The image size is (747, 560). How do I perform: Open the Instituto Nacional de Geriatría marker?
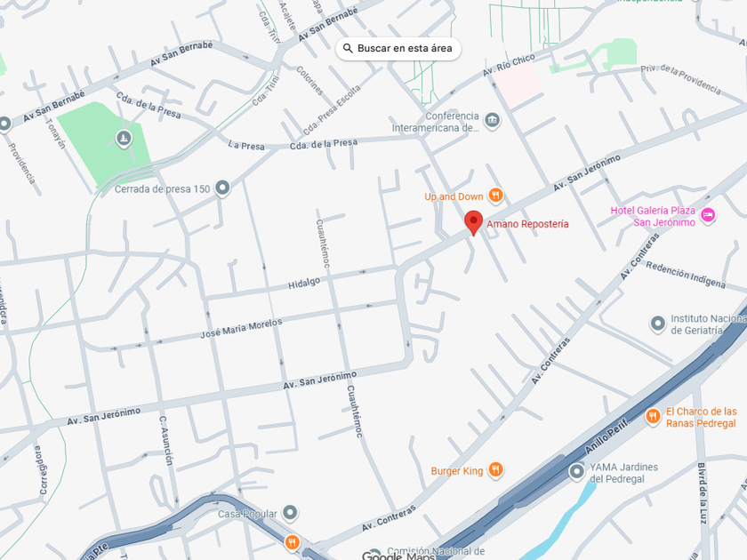[658, 324]
